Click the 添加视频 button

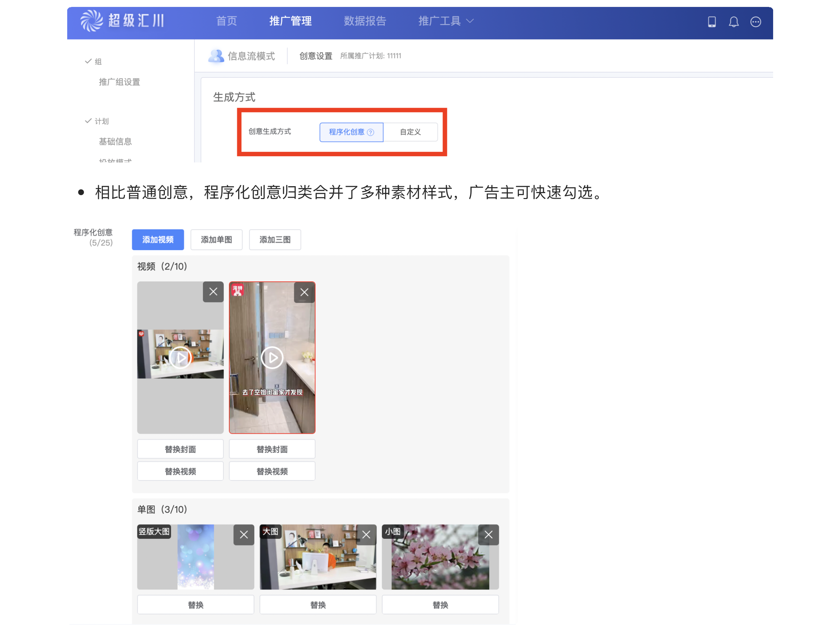pyautogui.click(x=157, y=240)
